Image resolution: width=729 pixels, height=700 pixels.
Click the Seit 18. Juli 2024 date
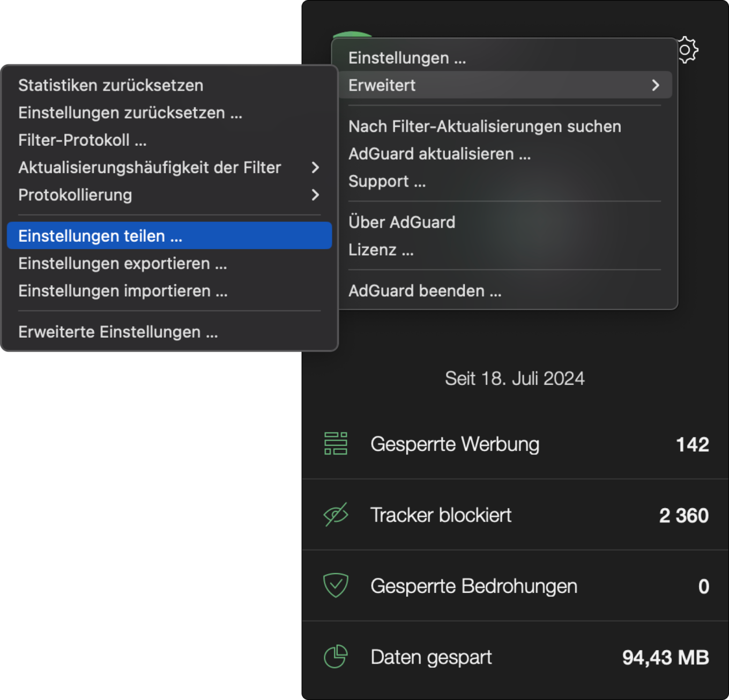515,378
